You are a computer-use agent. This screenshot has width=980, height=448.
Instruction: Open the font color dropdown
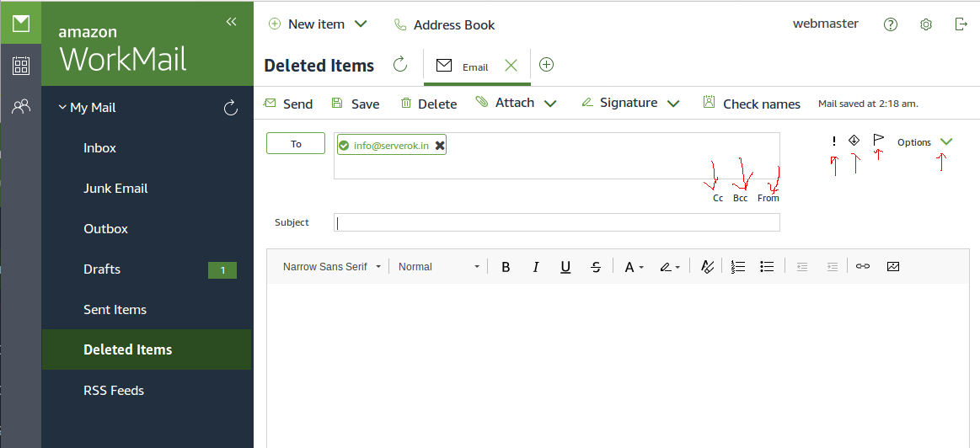(x=634, y=267)
